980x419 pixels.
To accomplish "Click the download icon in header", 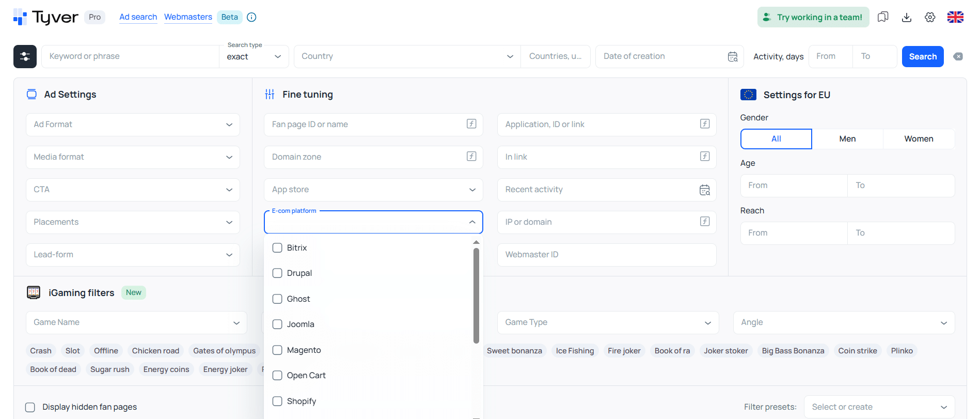I will 906,17.
